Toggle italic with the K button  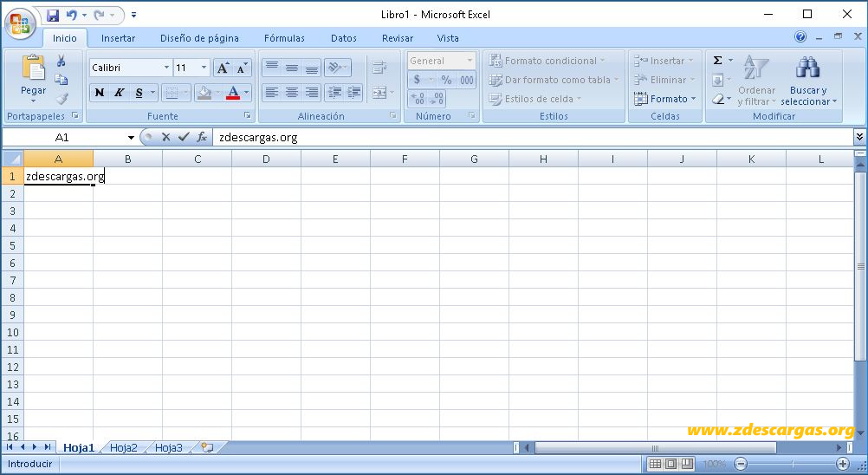point(119,93)
